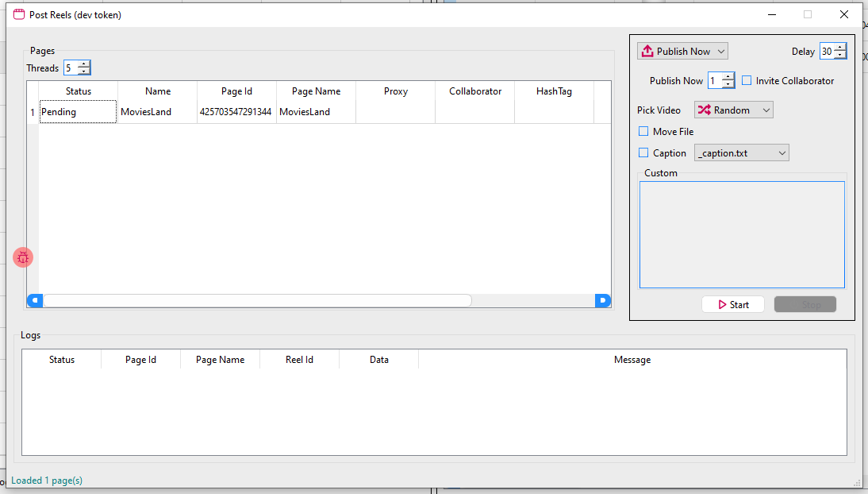Click the Status column header in Pages
868x494 pixels.
pos(78,91)
